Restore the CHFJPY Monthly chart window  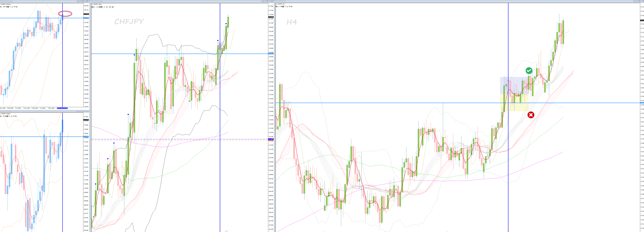pos(83,1)
